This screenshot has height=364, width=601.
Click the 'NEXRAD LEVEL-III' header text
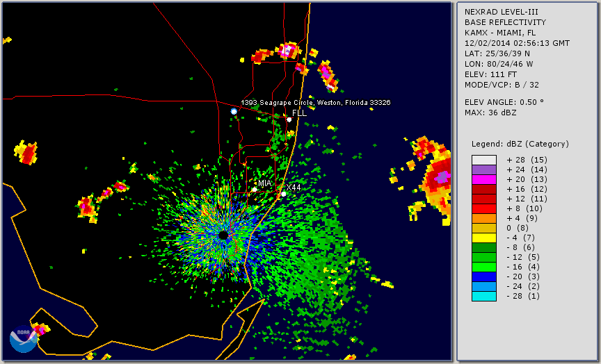click(x=500, y=12)
